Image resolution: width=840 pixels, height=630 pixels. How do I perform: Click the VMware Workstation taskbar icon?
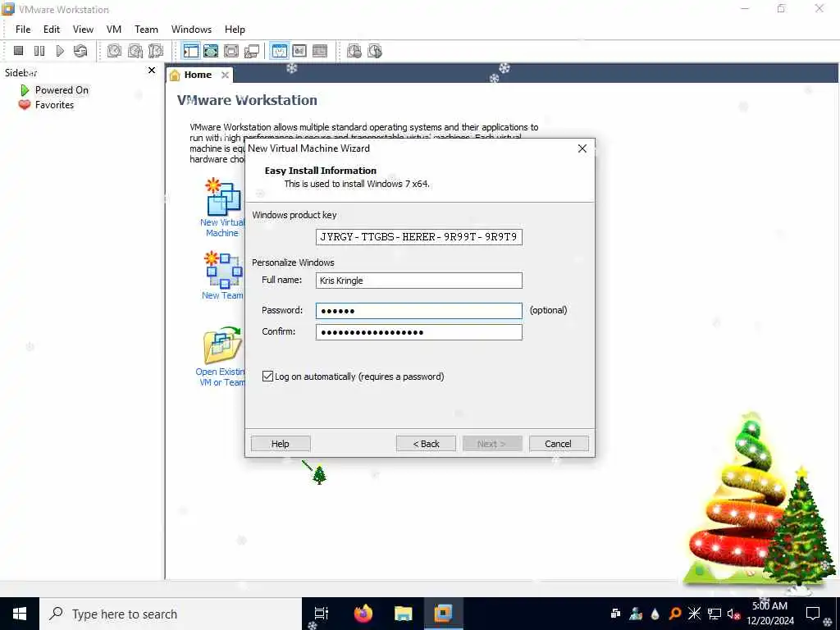coord(443,614)
